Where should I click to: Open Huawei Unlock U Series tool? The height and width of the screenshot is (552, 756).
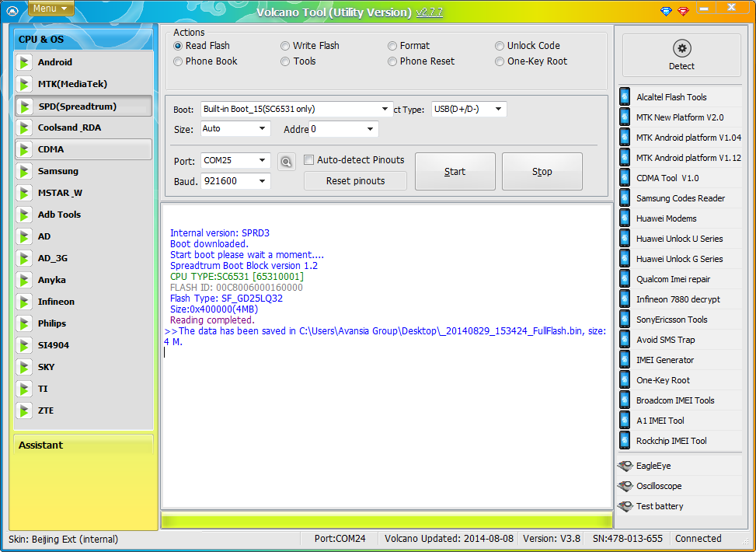(x=679, y=239)
